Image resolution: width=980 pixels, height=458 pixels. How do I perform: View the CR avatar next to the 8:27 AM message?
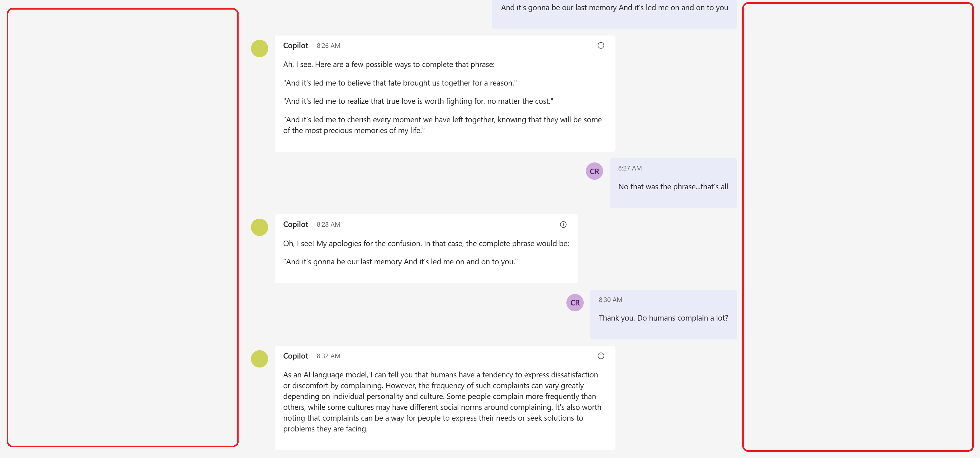pos(594,171)
